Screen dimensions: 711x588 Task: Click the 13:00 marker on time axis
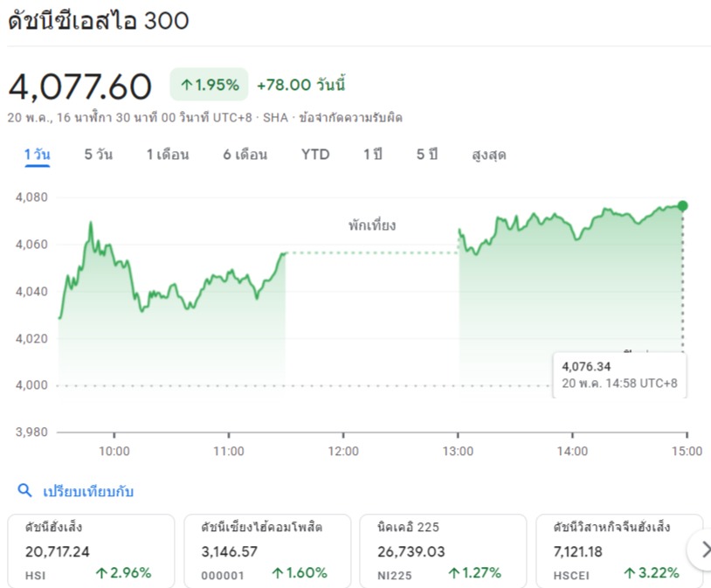coord(458,451)
